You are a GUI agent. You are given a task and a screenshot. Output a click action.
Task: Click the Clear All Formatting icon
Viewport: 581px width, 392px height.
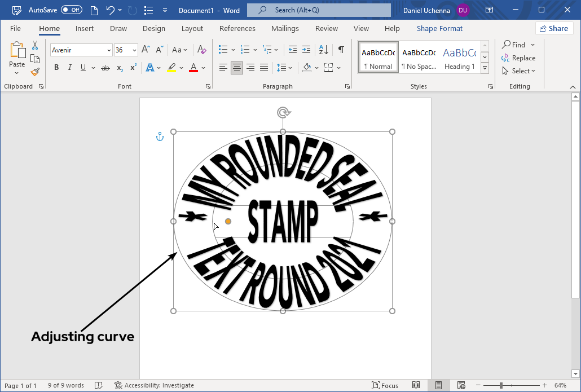point(201,50)
